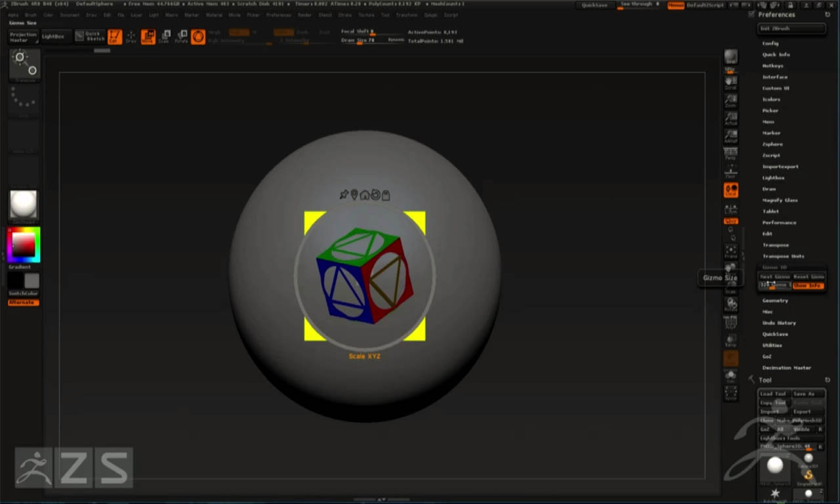Select the secondary gray color swatch
The width and height of the screenshot is (840, 504).
point(31,281)
